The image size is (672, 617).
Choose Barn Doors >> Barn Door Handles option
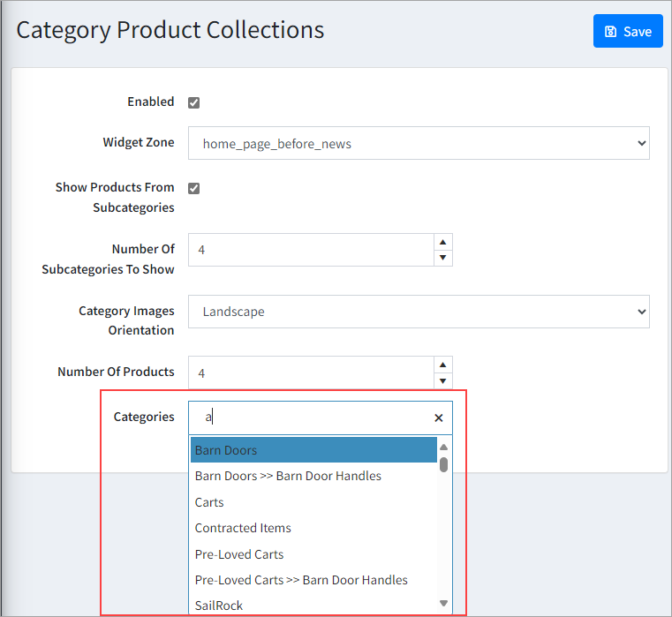288,476
